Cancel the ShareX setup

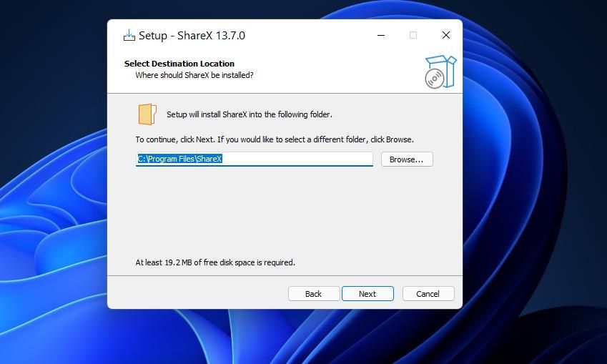(428, 293)
